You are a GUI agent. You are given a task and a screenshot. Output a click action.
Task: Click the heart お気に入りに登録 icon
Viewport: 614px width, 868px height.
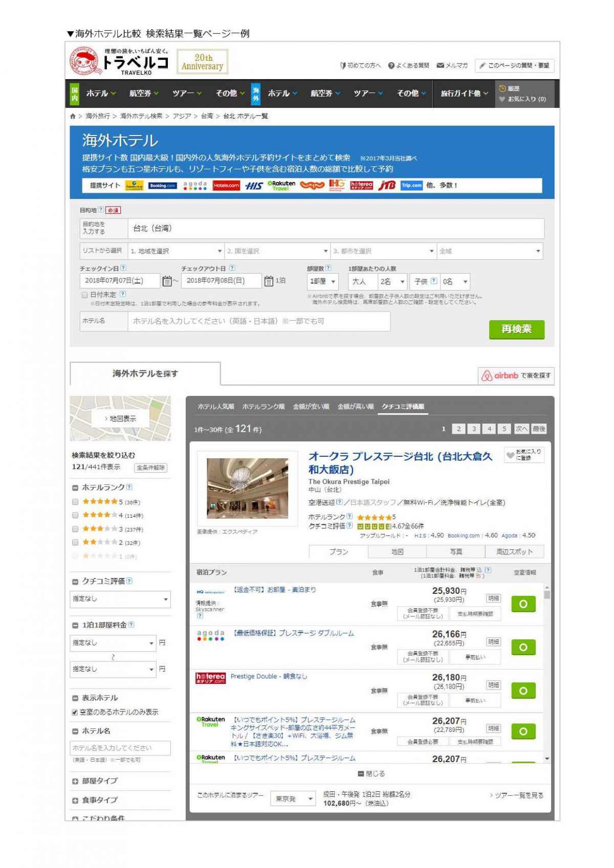(x=510, y=455)
